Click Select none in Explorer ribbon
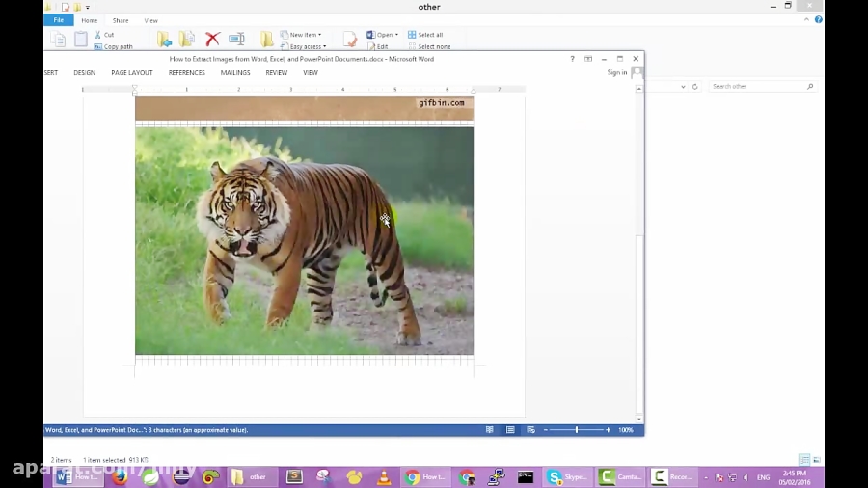This screenshot has width=868, height=488. pos(429,46)
